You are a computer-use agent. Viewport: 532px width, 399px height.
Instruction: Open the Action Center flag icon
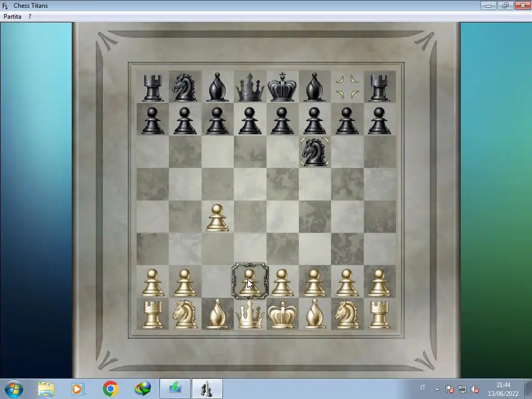click(x=450, y=389)
